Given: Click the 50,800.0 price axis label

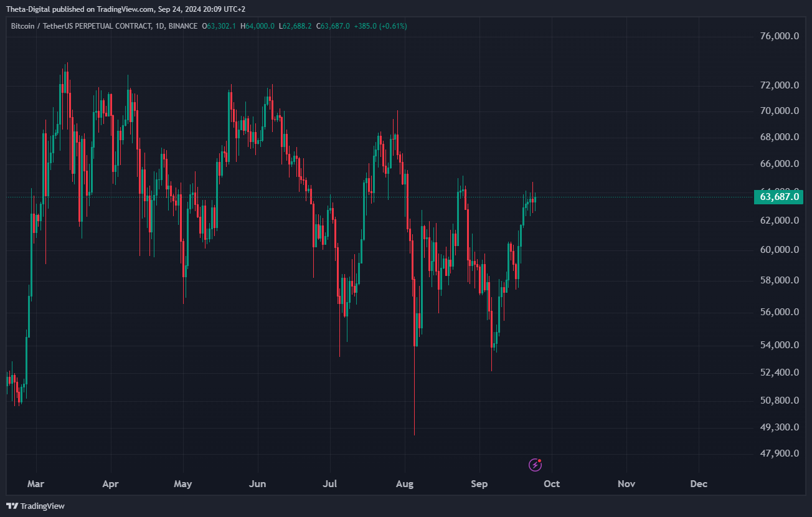Looking at the screenshot, I should click(779, 400).
